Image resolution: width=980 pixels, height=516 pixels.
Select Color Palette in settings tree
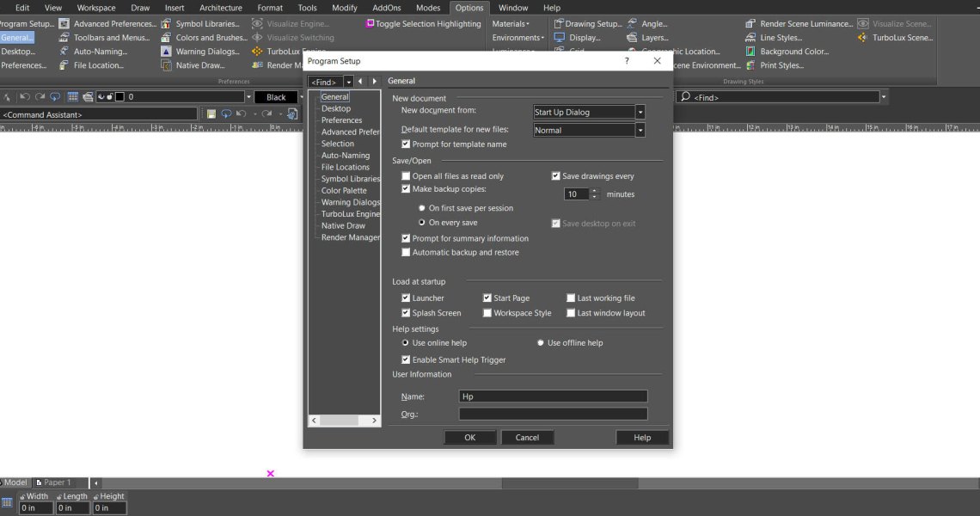(x=344, y=191)
